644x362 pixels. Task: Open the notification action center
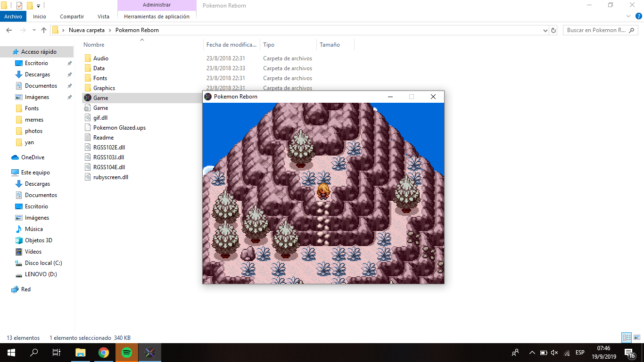tap(629, 353)
